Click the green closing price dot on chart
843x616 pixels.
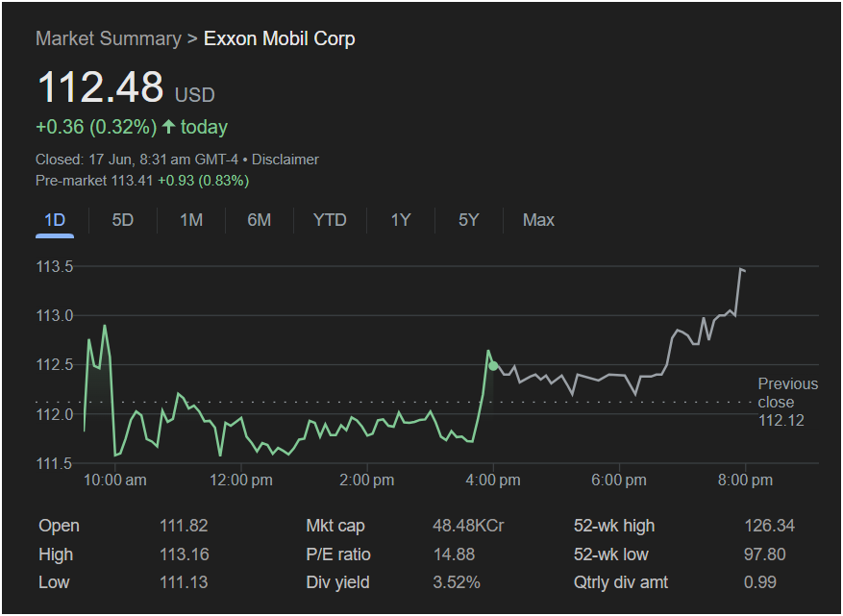point(493,366)
